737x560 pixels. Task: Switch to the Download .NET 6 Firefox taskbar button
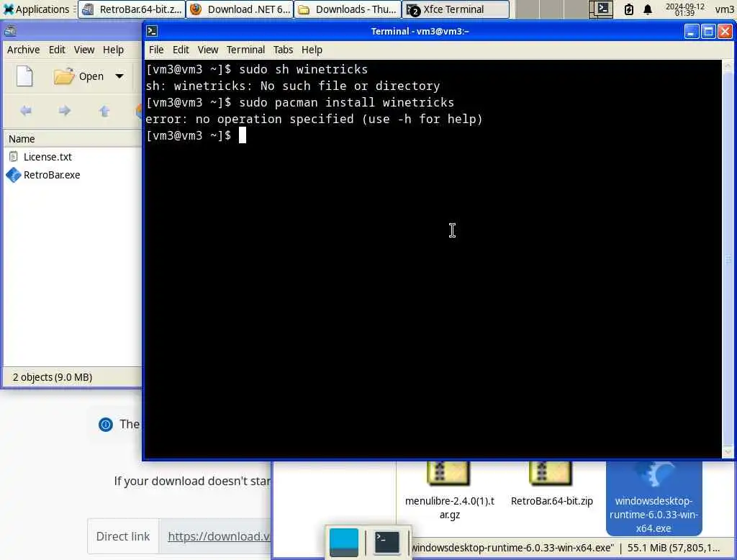tap(240, 9)
